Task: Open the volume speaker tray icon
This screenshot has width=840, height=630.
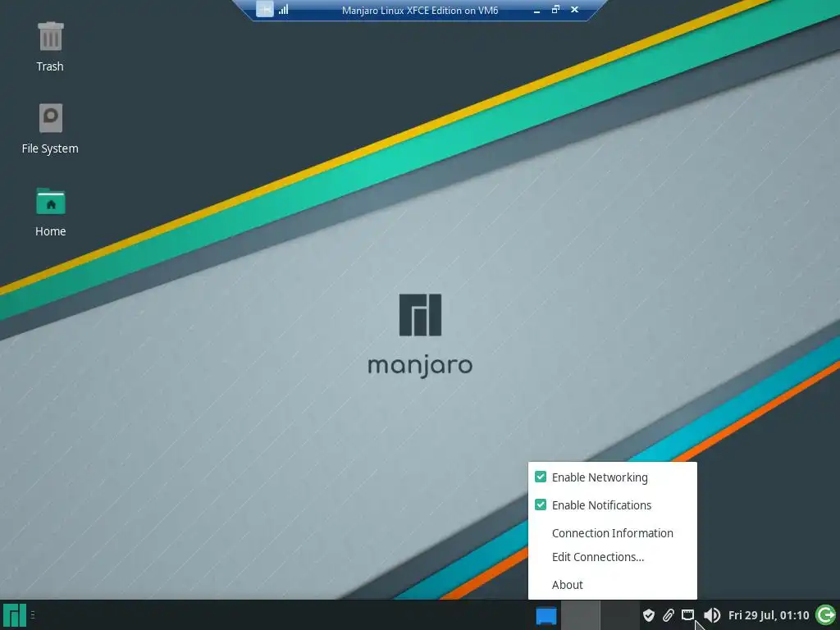Action: [x=711, y=615]
